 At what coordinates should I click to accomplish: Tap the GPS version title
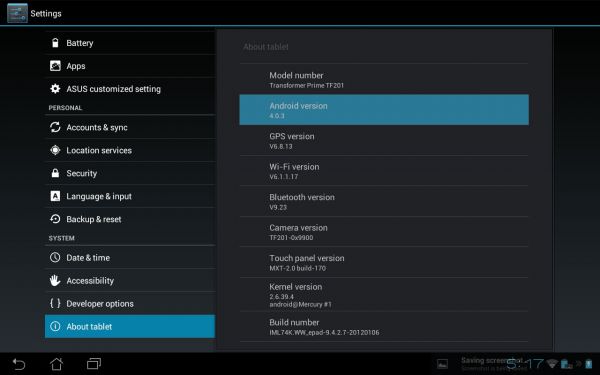point(292,136)
